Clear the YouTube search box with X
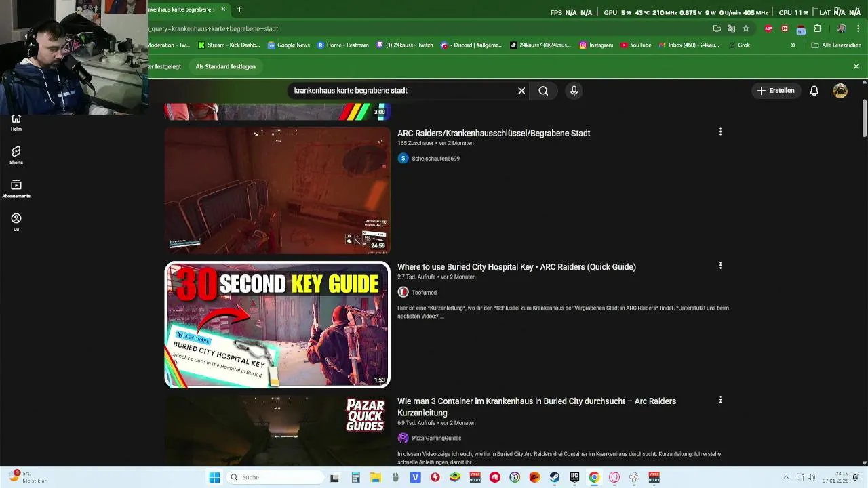868x488 pixels. tap(521, 91)
